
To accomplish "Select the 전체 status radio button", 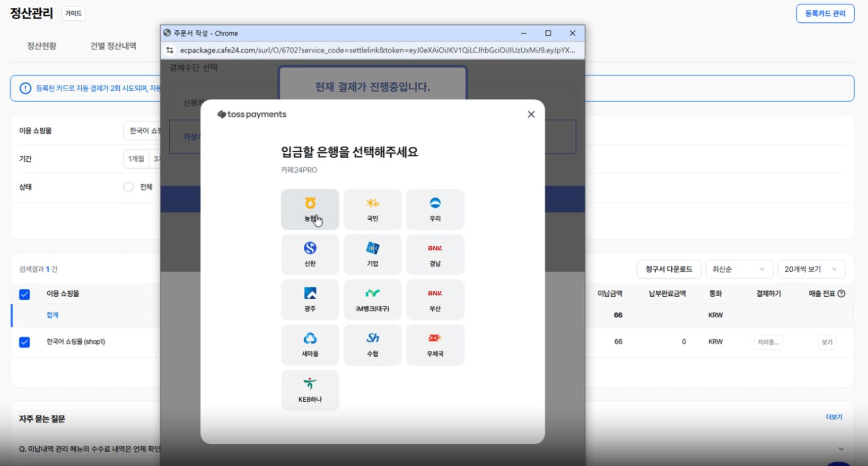I will coord(128,187).
